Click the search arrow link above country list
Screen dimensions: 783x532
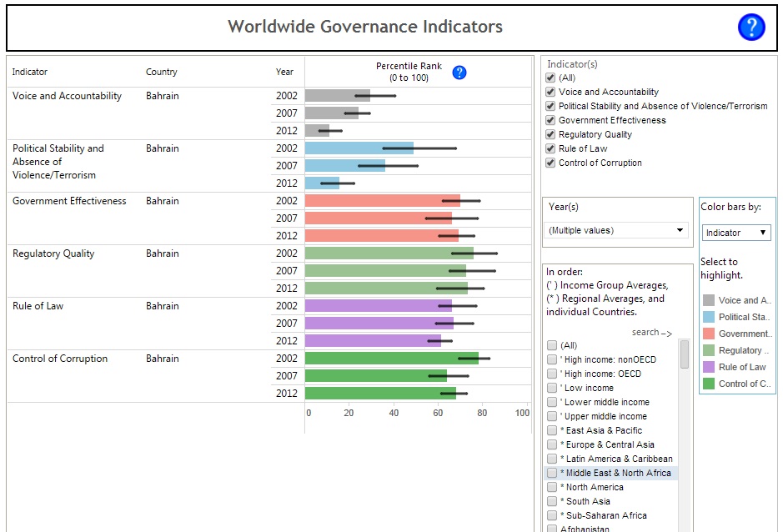(x=651, y=333)
